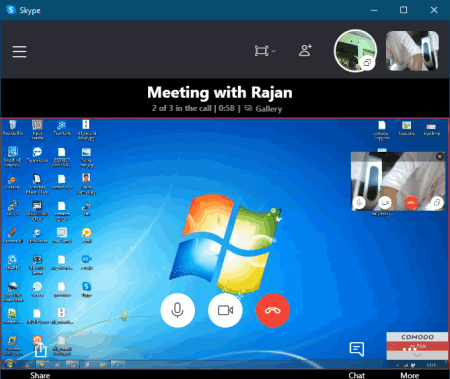
Task: Toggle the camera in main call controls
Action: tap(225, 310)
